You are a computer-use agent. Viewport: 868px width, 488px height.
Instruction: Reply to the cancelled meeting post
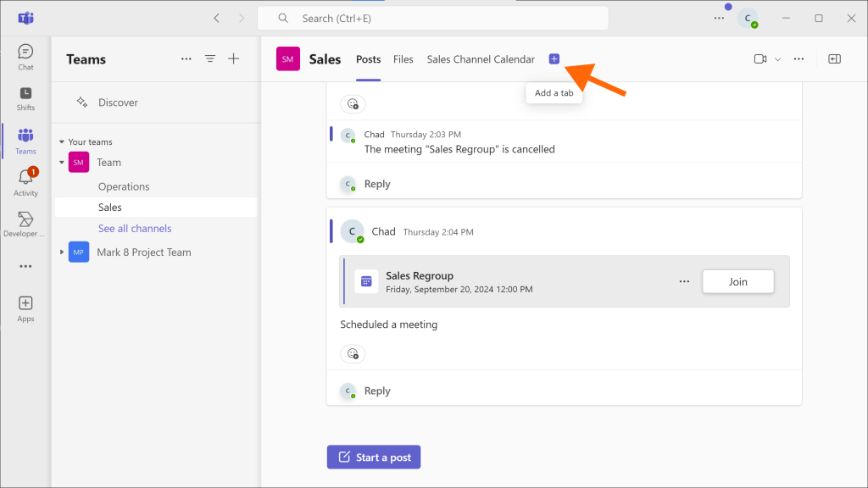pos(377,184)
